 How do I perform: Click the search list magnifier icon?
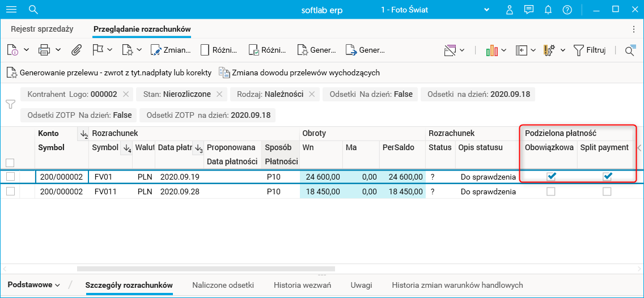630,50
